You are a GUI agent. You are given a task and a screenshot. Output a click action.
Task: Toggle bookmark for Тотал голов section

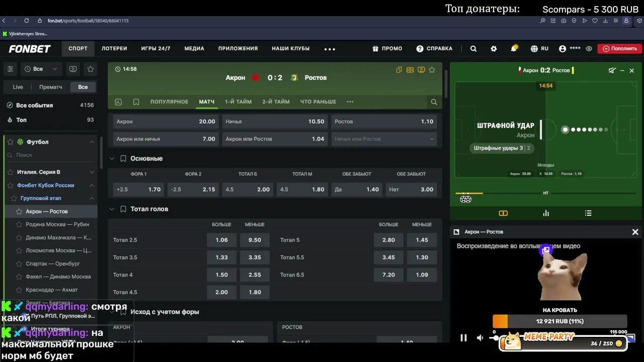coord(123,209)
